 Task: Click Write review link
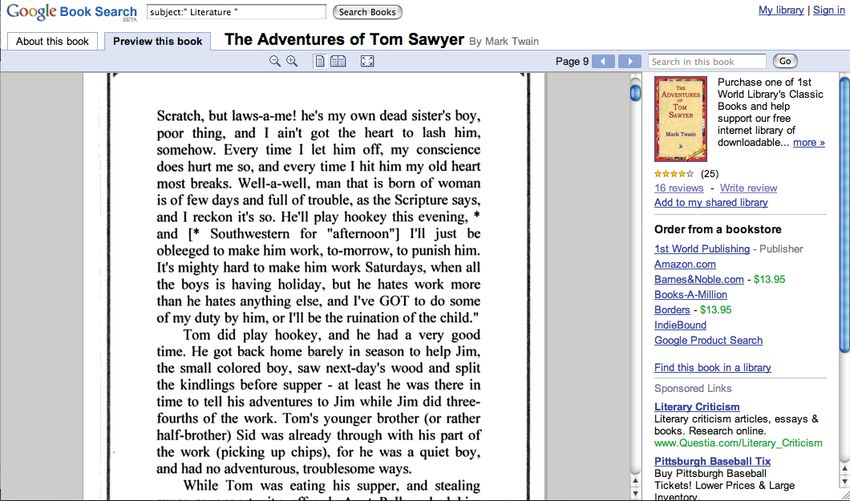pos(748,188)
